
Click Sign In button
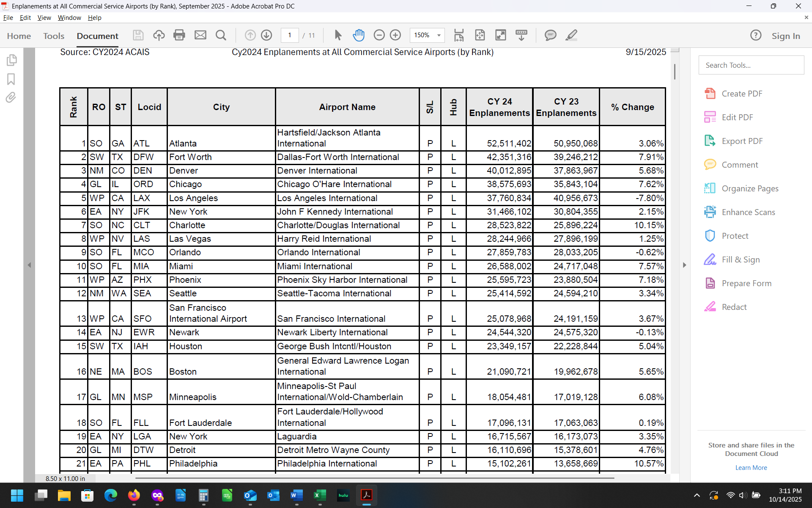[785, 36]
